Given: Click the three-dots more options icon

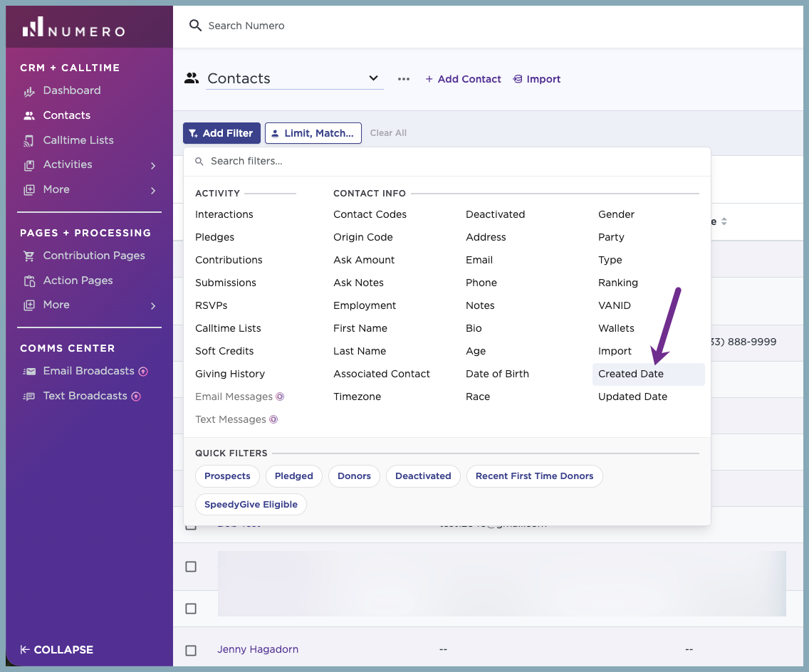Looking at the screenshot, I should click(404, 79).
